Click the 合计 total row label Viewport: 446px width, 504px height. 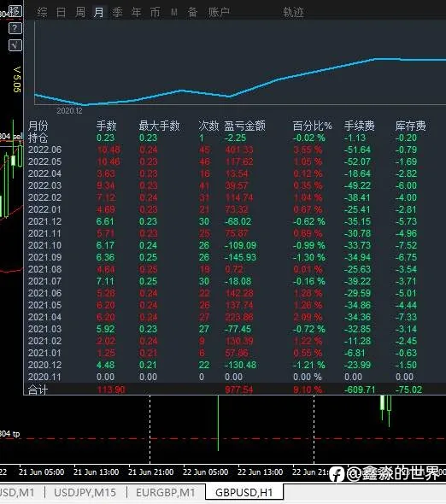38,390
